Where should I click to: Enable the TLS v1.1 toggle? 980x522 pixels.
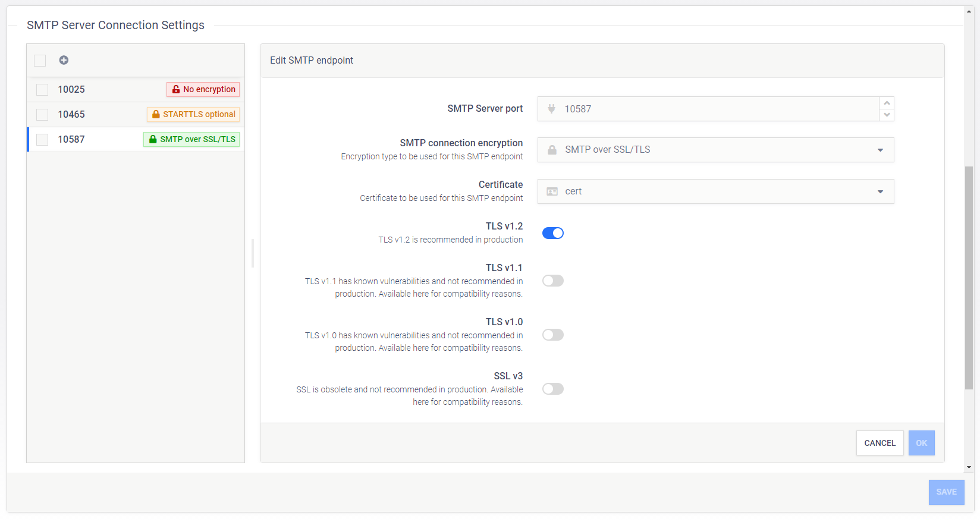[553, 281]
